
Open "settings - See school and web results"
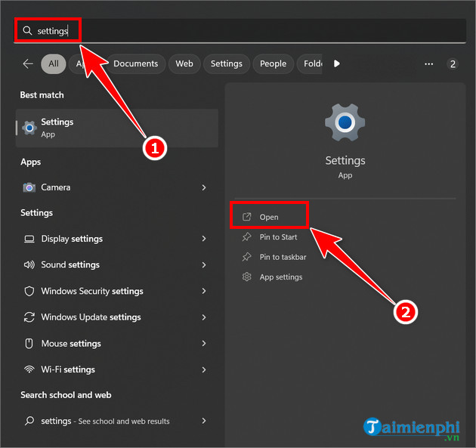click(117, 421)
